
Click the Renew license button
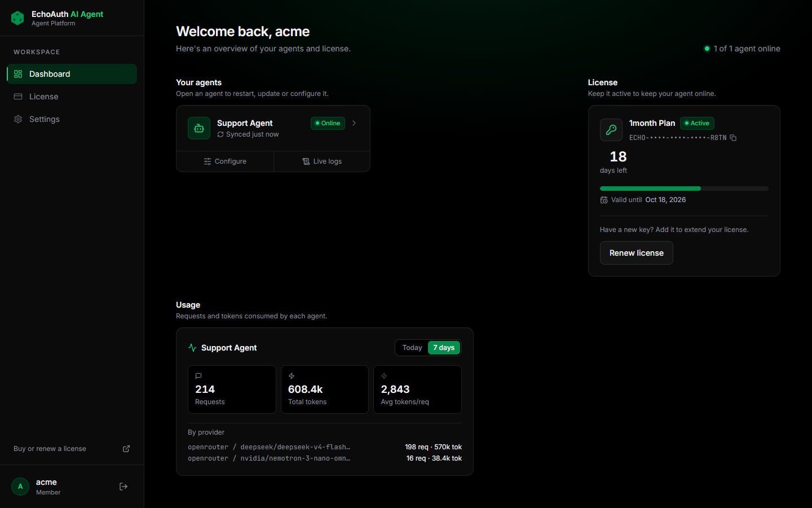pos(637,253)
